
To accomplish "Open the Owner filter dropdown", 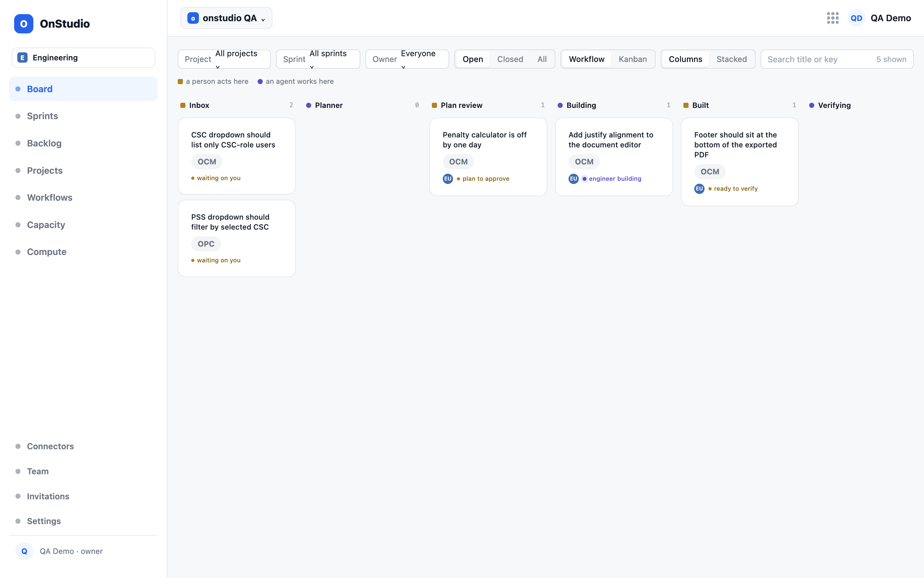I will pos(407,59).
